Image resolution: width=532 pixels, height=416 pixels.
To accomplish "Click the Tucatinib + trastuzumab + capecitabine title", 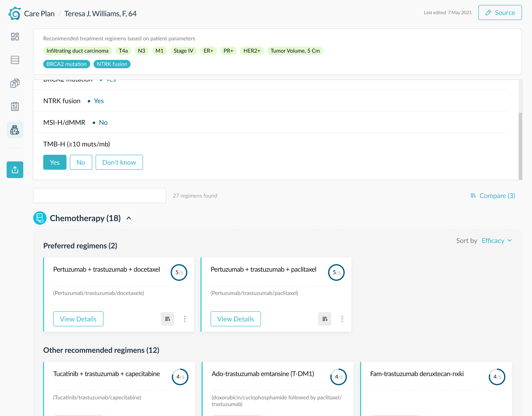I will pos(106,374).
